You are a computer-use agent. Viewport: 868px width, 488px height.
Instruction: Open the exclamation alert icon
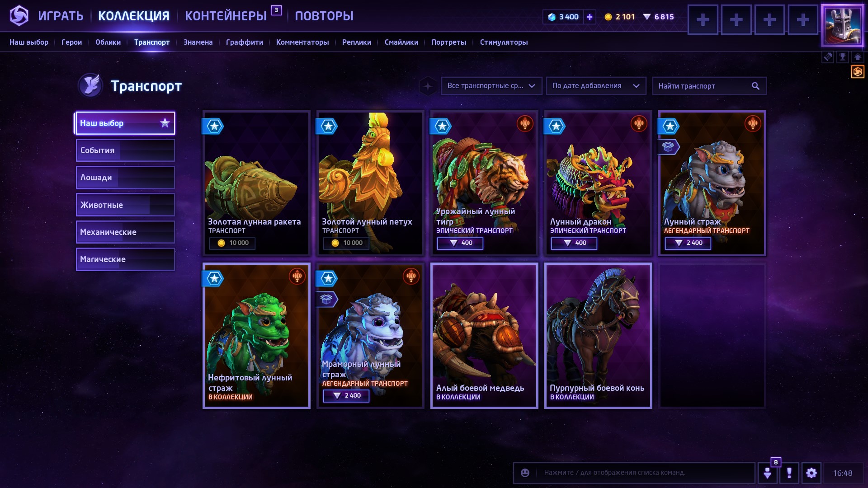pyautogui.click(x=789, y=473)
